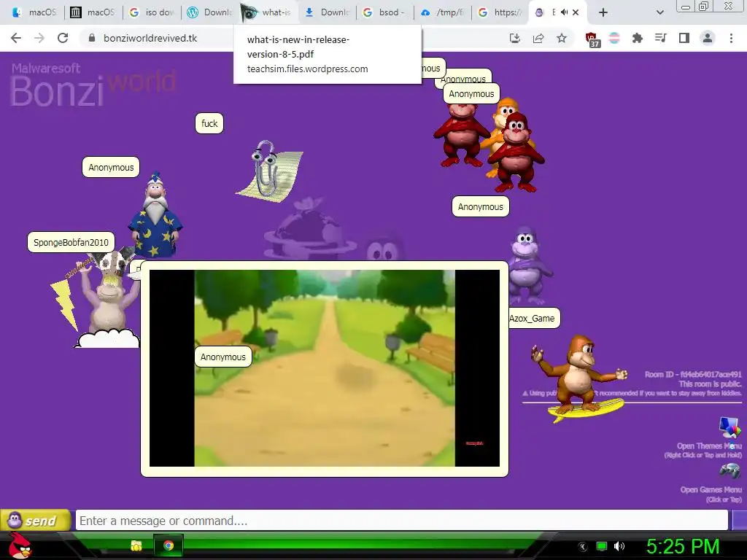Switch to the /tmp/f cloud tab
This screenshot has height=560, width=747.
(x=443, y=12)
